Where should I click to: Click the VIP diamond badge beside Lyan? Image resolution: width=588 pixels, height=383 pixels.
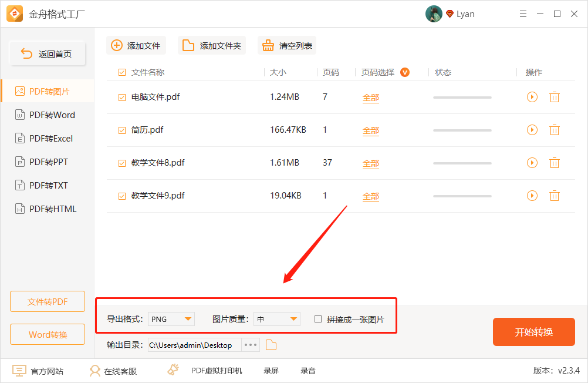(450, 14)
